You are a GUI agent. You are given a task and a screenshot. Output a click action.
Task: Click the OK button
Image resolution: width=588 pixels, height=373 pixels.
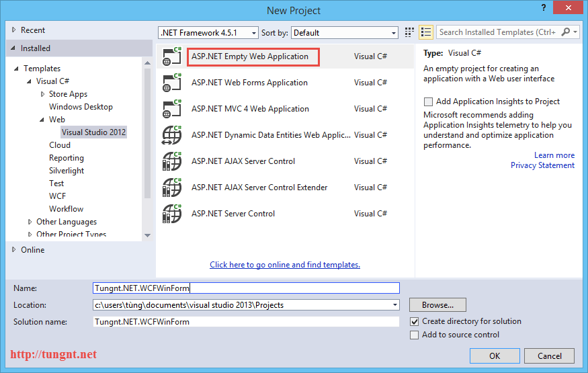[495, 356]
